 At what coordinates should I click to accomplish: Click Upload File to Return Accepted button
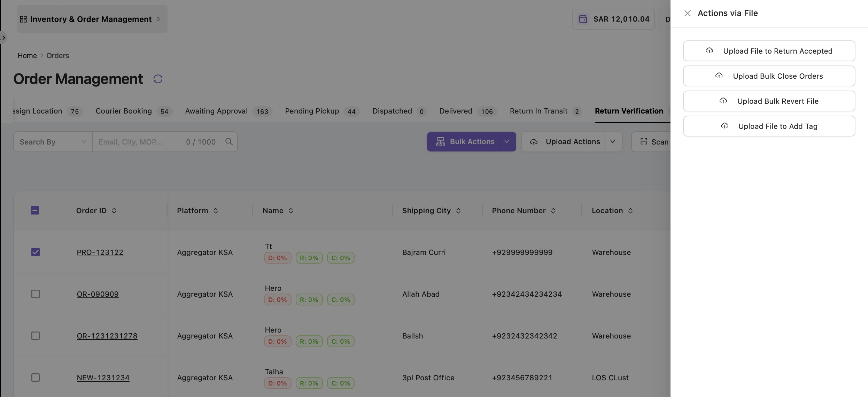769,51
